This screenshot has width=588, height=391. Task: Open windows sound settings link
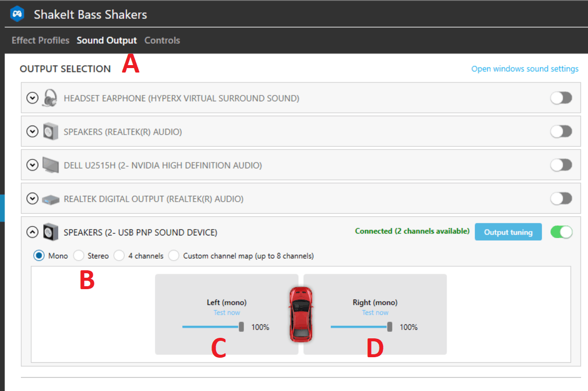click(524, 69)
